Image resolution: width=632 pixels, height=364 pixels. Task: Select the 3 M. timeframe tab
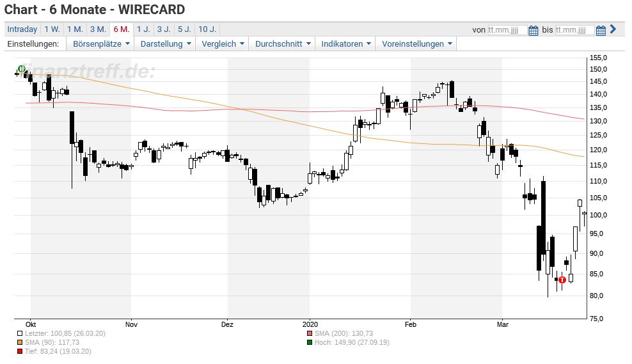click(98, 29)
